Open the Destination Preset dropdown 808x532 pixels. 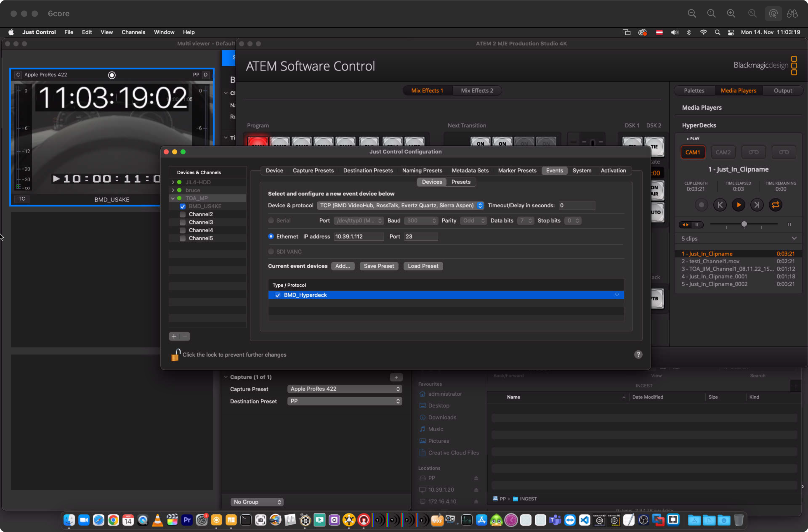pyautogui.click(x=345, y=401)
